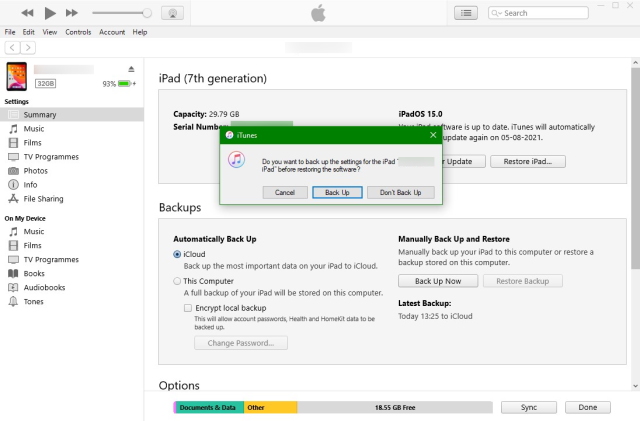
Task: Eject the iPad with the eject icon
Action: [x=131, y=69]
